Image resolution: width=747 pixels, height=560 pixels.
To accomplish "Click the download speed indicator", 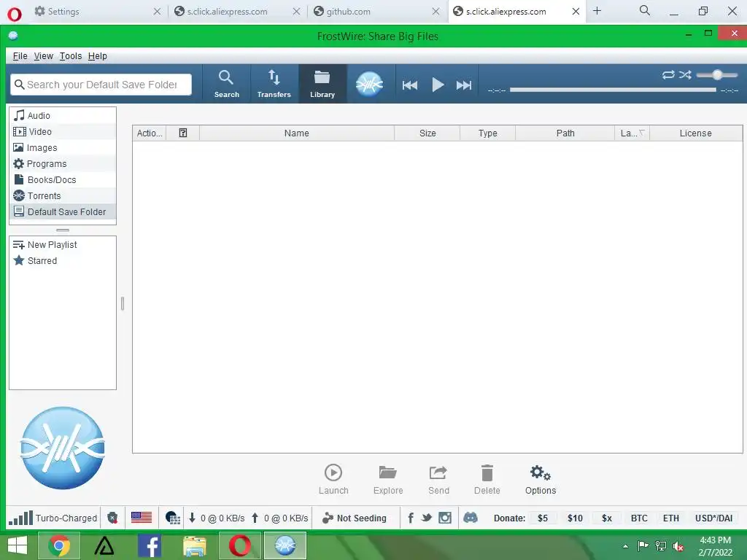I will coord(217,518).
